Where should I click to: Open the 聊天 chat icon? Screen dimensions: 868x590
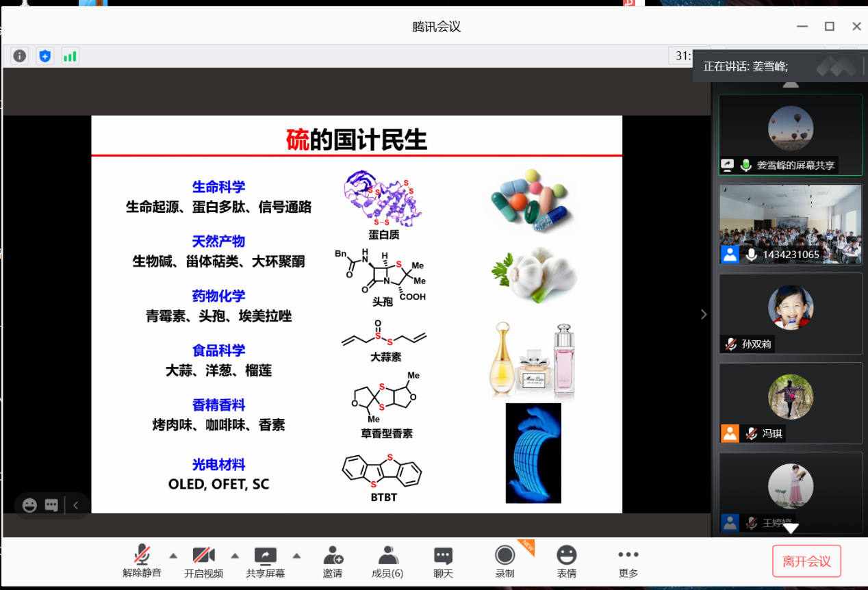[x=443, y=561]
